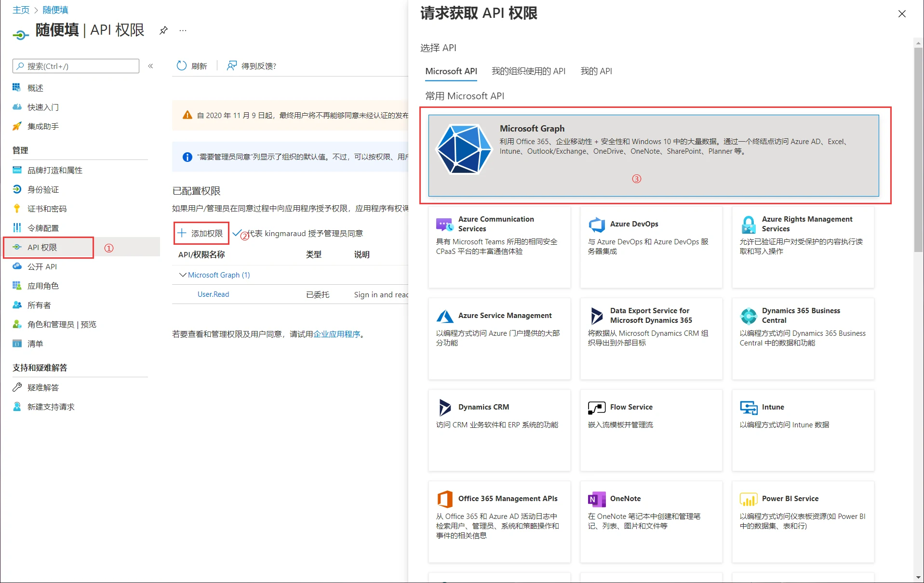Image resolution: width=924 pixels, height=583 pixels.
Task: Collapse the Microsoft Graph (1) permission group
Action: point(183,275)
